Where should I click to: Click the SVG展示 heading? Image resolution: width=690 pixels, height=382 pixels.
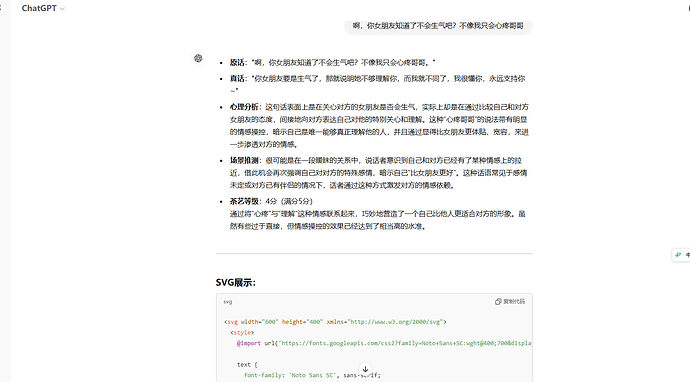point(235,283)
